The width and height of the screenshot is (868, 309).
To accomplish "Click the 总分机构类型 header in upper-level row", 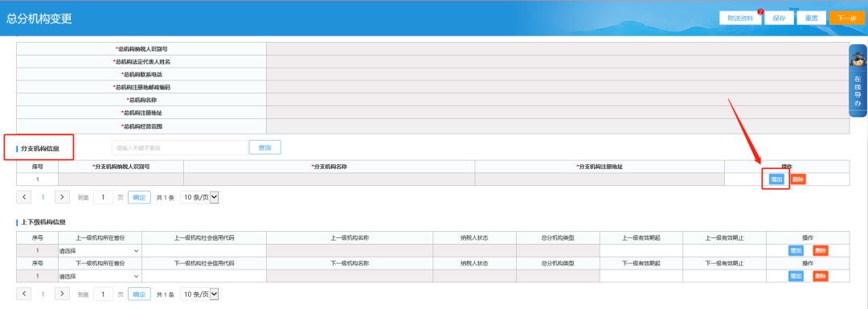I will (558, 238).
